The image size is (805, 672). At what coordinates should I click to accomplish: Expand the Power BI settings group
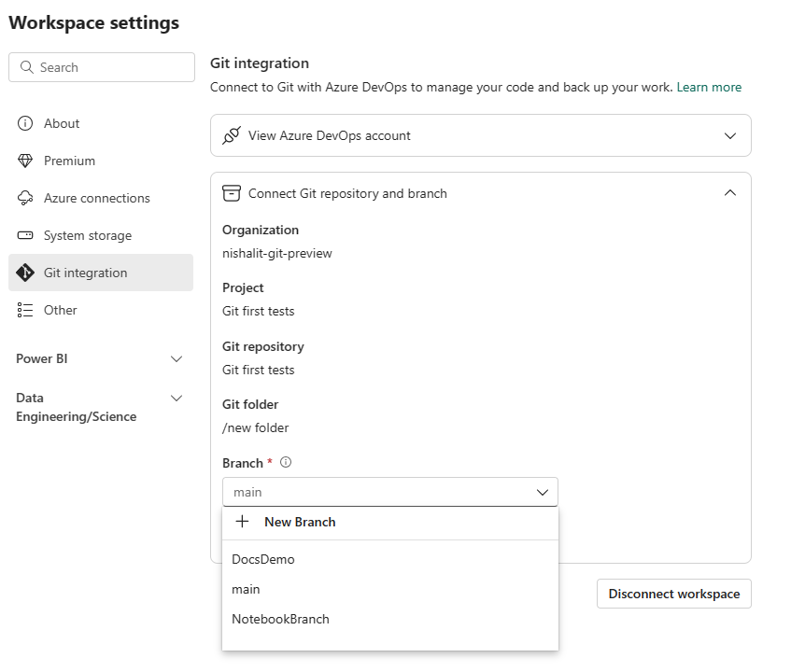(177, 358)
